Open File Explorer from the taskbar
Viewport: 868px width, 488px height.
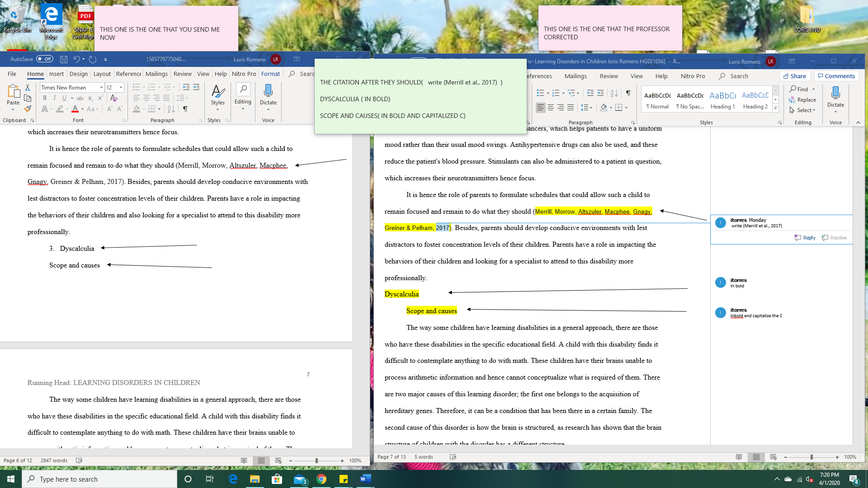(255, 479)
